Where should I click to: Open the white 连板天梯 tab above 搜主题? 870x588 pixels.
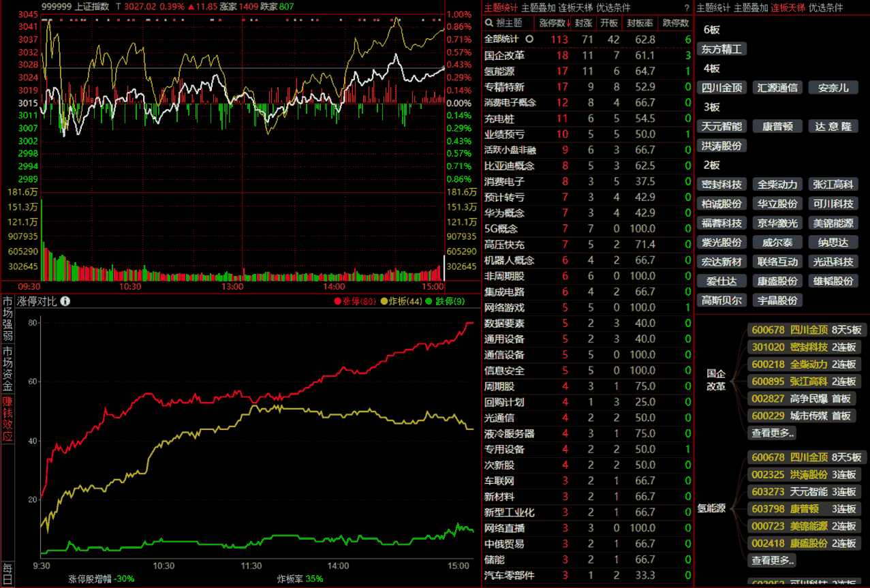point(576,8)
